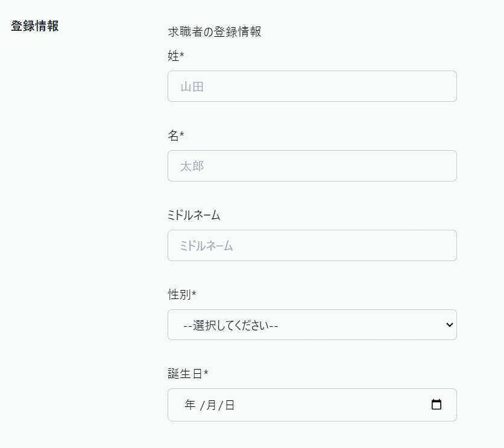Click the 山田 placeholder text
The height and width of the screenshot is (448, 504).
[192, 87]
